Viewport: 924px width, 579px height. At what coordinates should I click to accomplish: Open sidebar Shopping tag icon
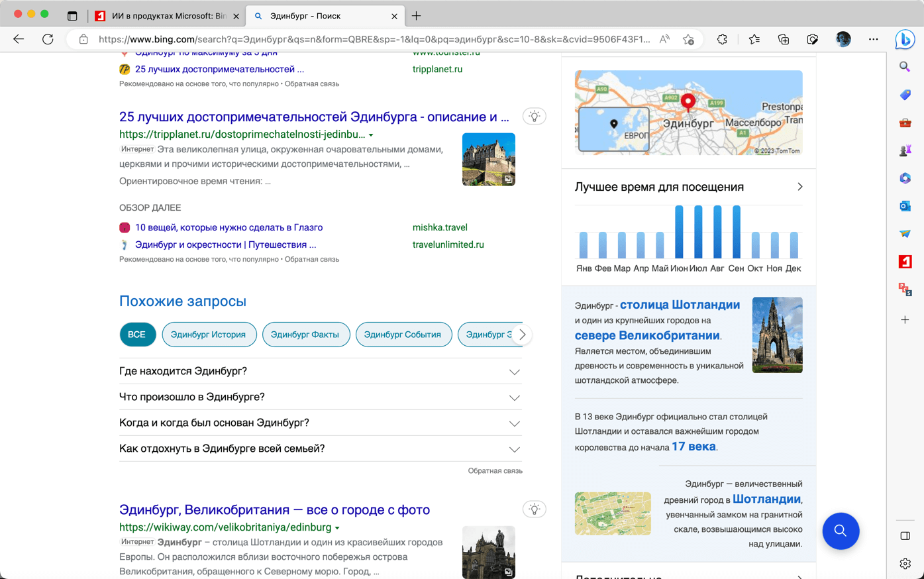(x=905, y=95)
